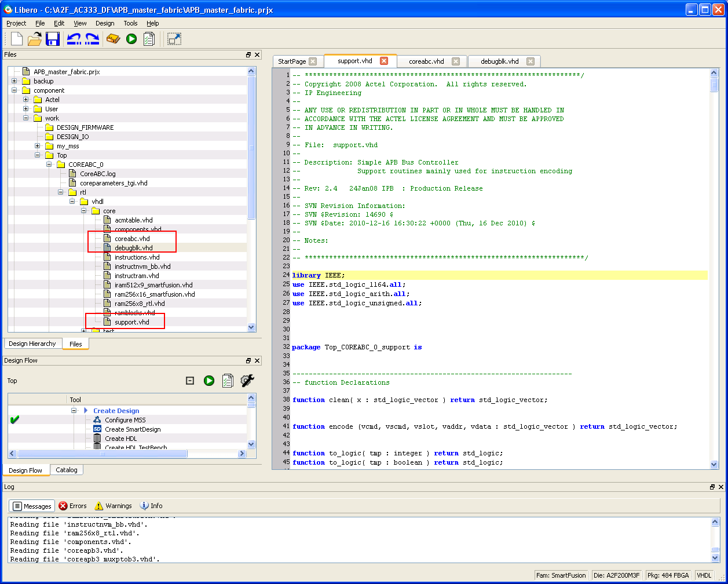This screenshot has height=584, width=728.
Task: Expand the my_mss folder
Action: coord(38,146)
